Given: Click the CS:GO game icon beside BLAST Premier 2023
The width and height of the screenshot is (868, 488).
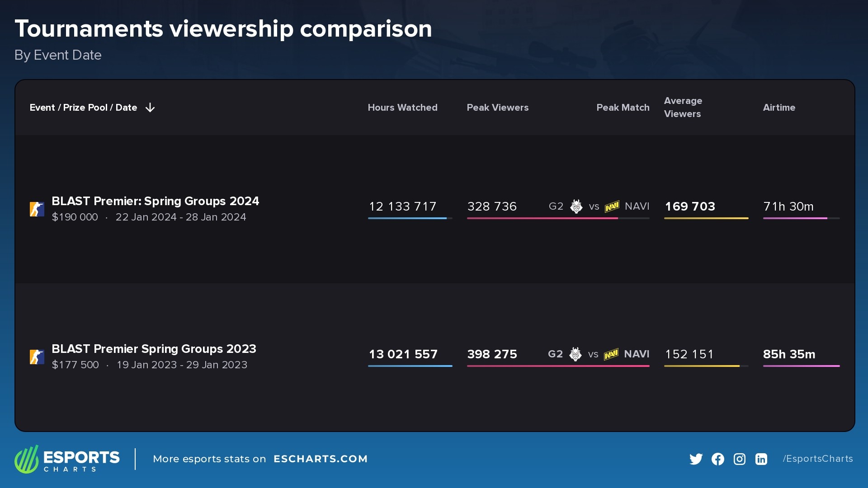Looking at the screenshot, I should pyautogui.click(x=37, y=356).
